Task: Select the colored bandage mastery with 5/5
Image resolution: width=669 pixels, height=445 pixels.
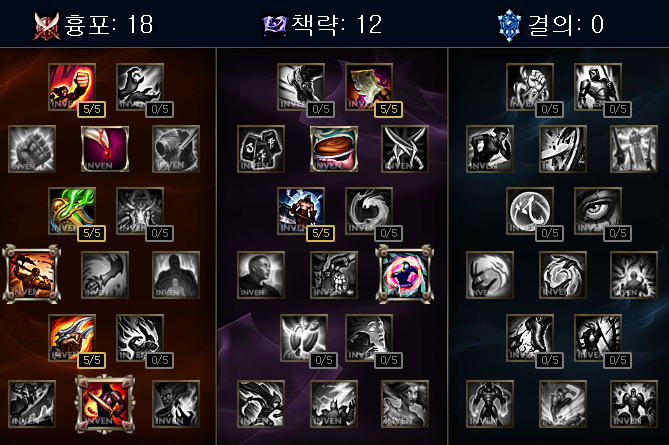Action: click(x=369, y=87)
